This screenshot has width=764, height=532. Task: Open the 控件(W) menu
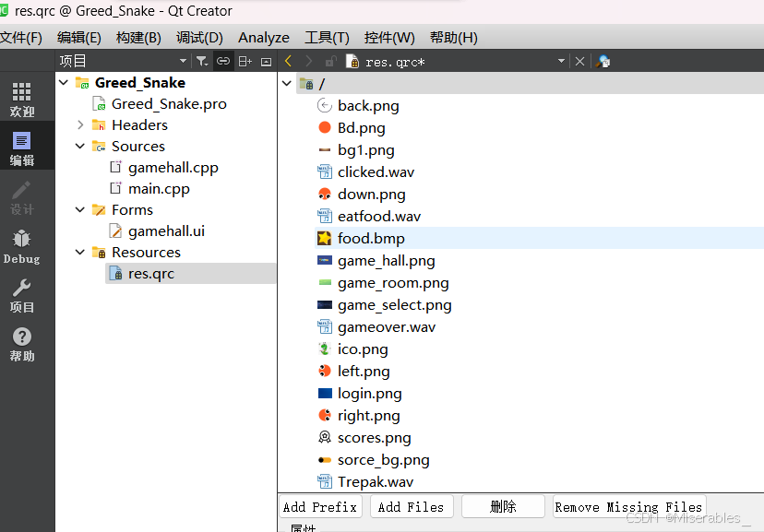389,38
